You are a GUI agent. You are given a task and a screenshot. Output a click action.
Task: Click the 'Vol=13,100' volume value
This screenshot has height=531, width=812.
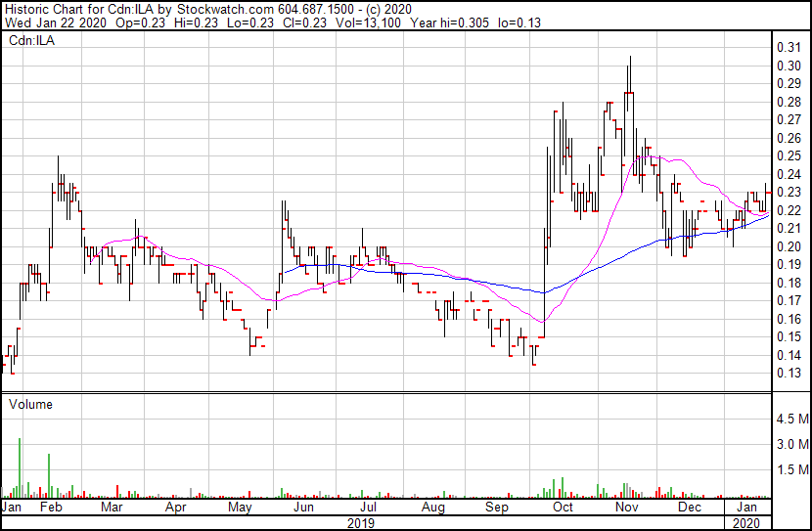coord(368,22)
